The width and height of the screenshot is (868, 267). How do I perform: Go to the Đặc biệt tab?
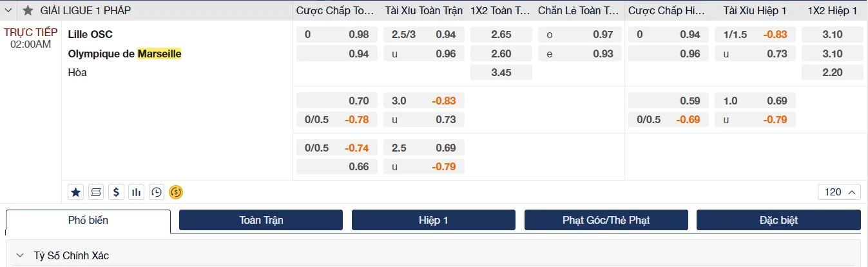click(778, 221)
